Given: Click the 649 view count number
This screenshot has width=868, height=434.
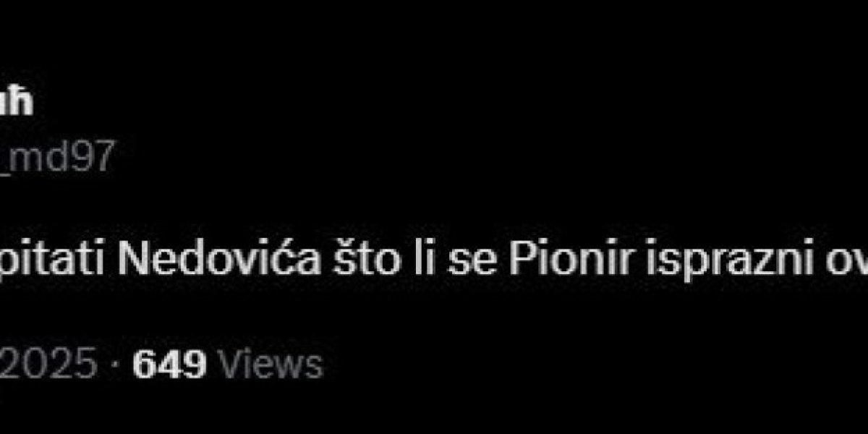Looking at the screenshot, I should pos(170,364).
